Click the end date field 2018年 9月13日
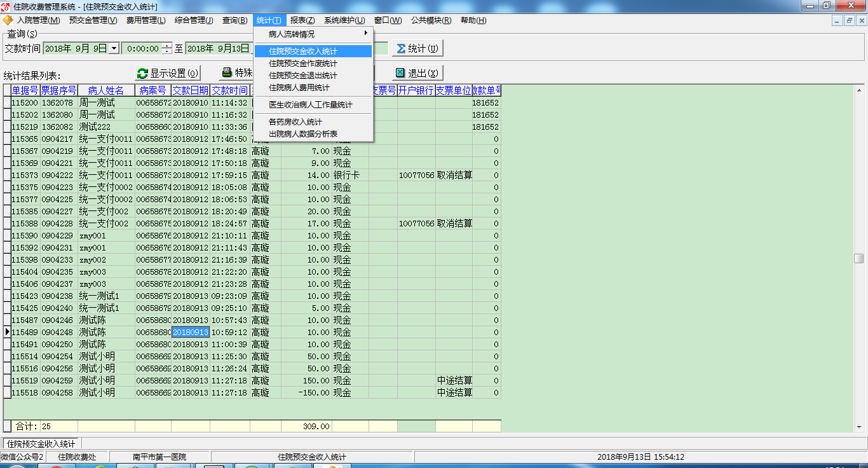 [x=219, y=48]
